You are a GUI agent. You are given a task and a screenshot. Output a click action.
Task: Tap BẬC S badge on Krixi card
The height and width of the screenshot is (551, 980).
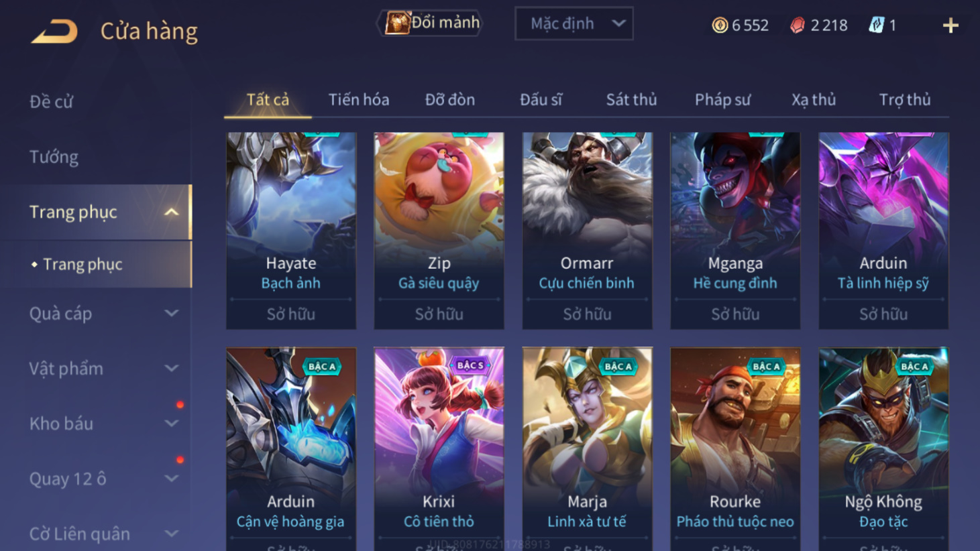470,365
